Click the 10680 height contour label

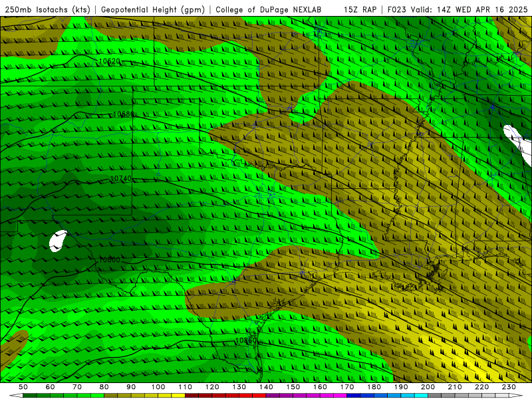(124, 114)
